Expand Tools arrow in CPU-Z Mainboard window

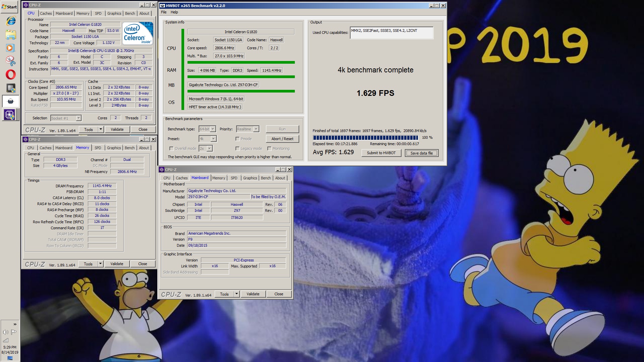(236, 294)
